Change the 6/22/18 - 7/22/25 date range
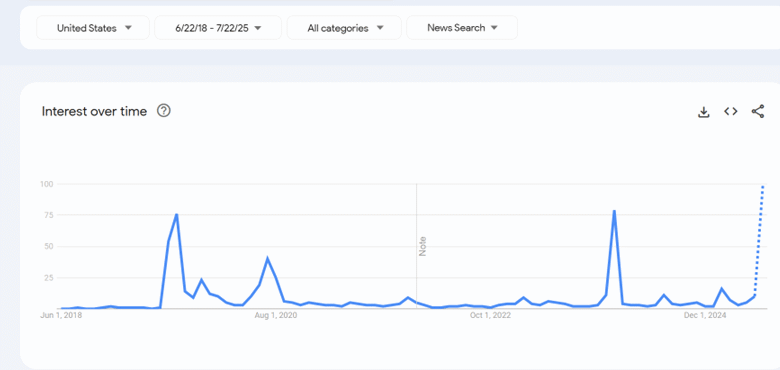The image size is (780, 370). [x=218, y=28]
